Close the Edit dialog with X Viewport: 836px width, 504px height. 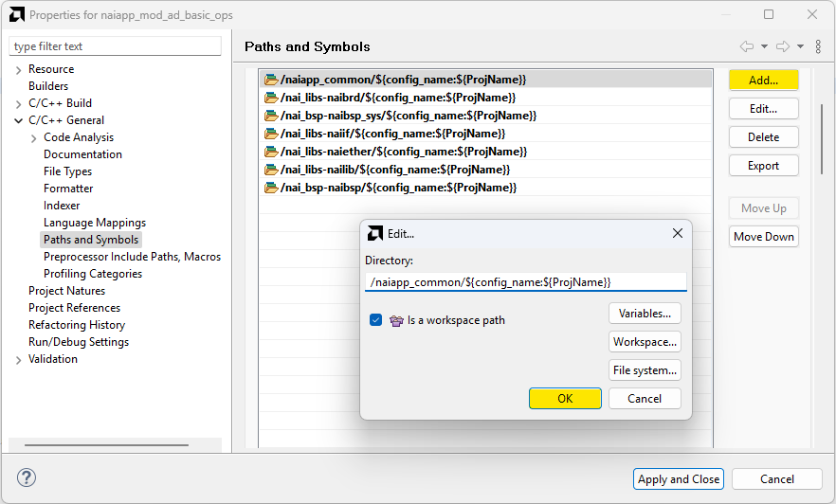(678, 233)
